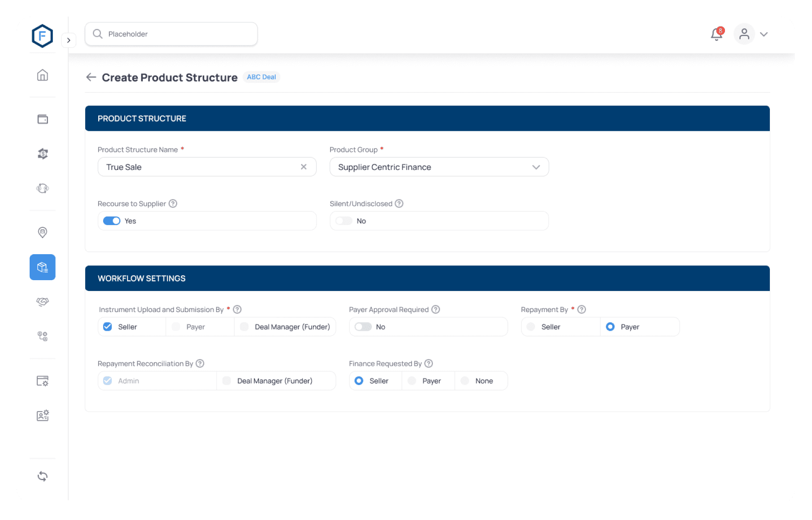Expand the profile menu chevron
The image size is (812, 520).
pos(764,35)
